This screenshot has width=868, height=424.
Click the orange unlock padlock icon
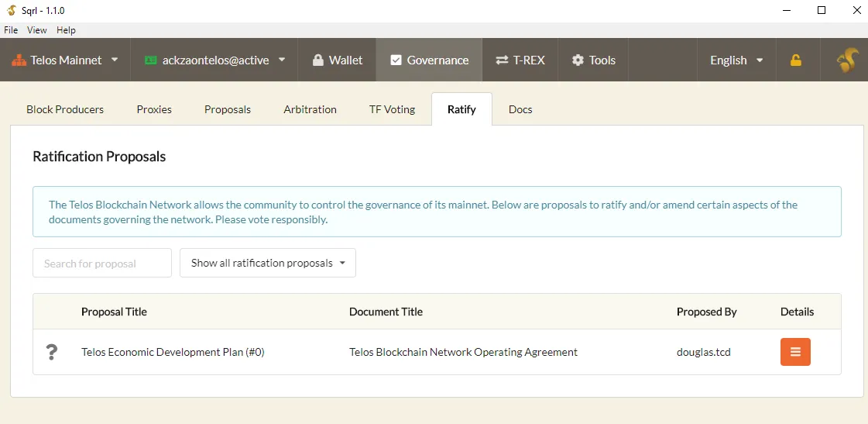795,60
